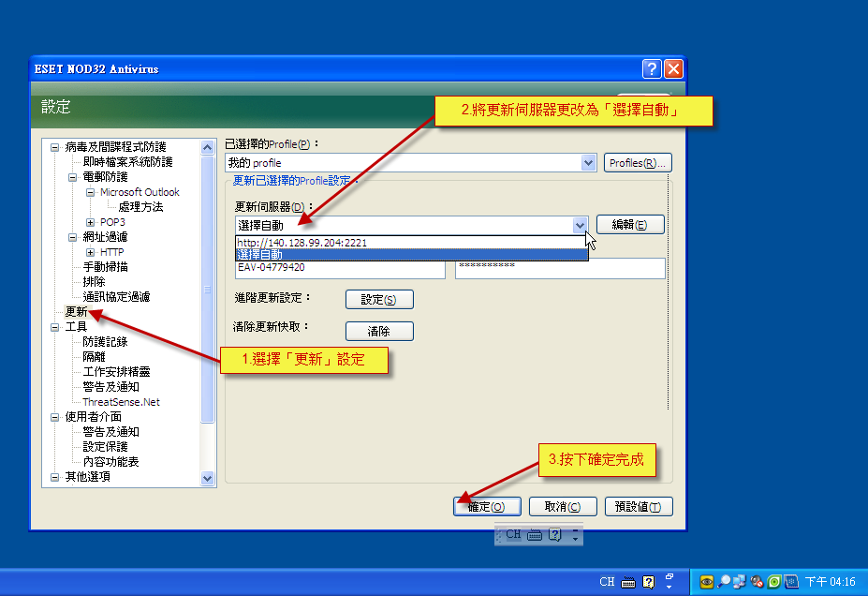Image resolution: width=868 pixels, height=596 pixels.
Task: Select 隔離 under 工具
Action: pyautogui.click(x=95, y=357)
